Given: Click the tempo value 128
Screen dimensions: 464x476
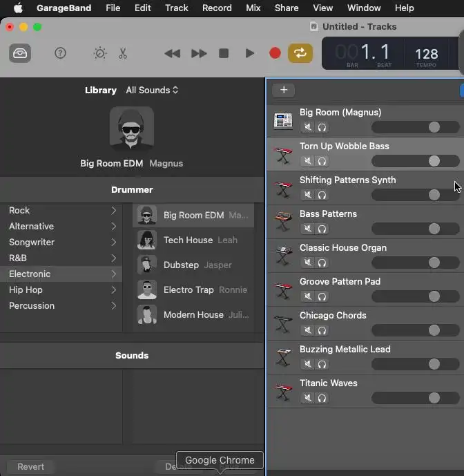Looking at the screenshot, I should 427,55.
